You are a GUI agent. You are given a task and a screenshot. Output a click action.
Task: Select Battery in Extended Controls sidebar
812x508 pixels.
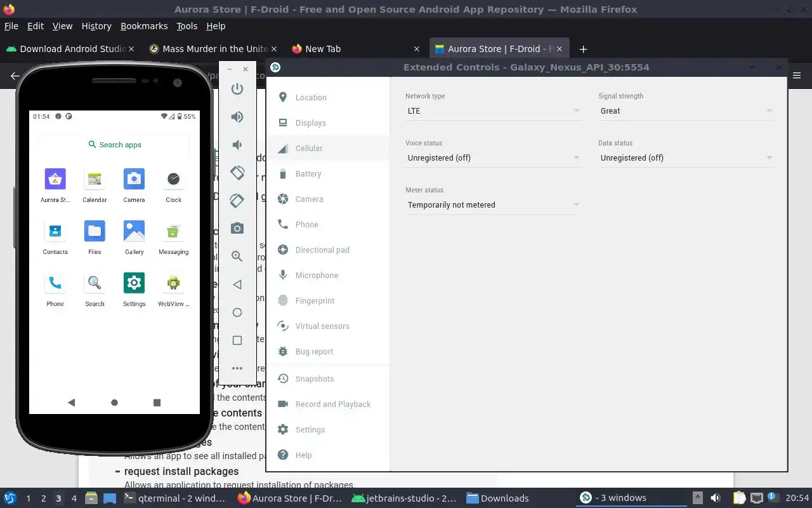(328, 173)
